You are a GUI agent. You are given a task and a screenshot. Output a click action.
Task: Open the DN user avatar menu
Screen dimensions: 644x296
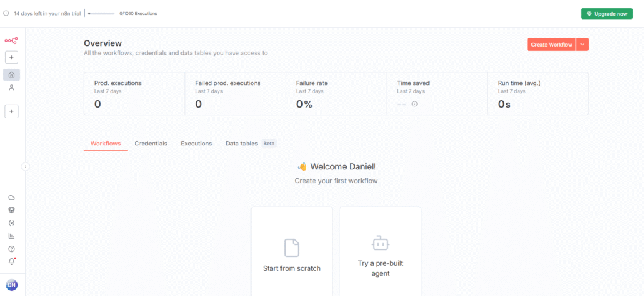coord(11,285)
